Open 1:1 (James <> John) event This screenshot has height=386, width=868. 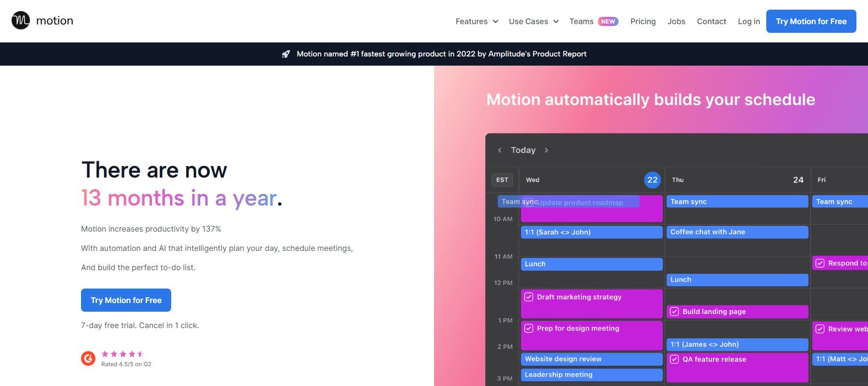pyautogui.click(x=737, y=345)
